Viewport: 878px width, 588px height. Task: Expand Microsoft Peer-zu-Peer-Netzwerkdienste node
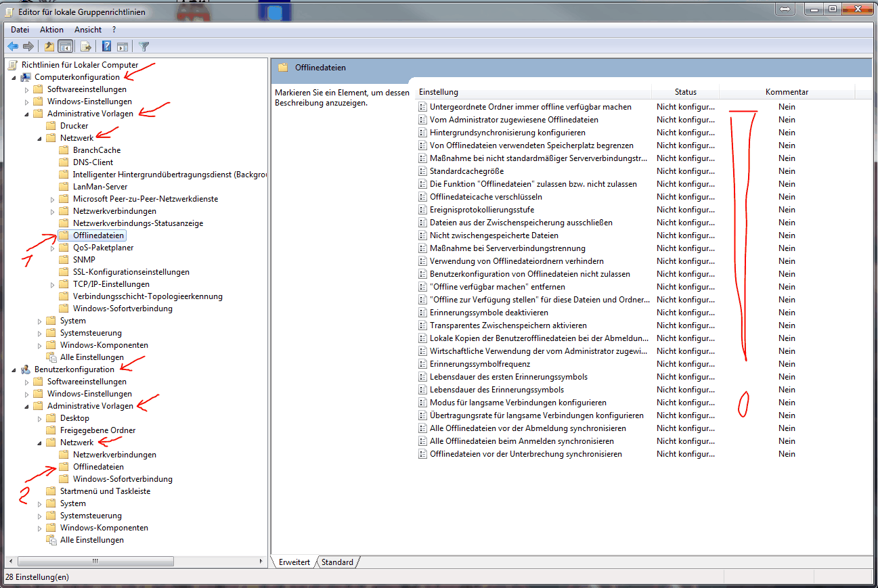tap(53, 199)
